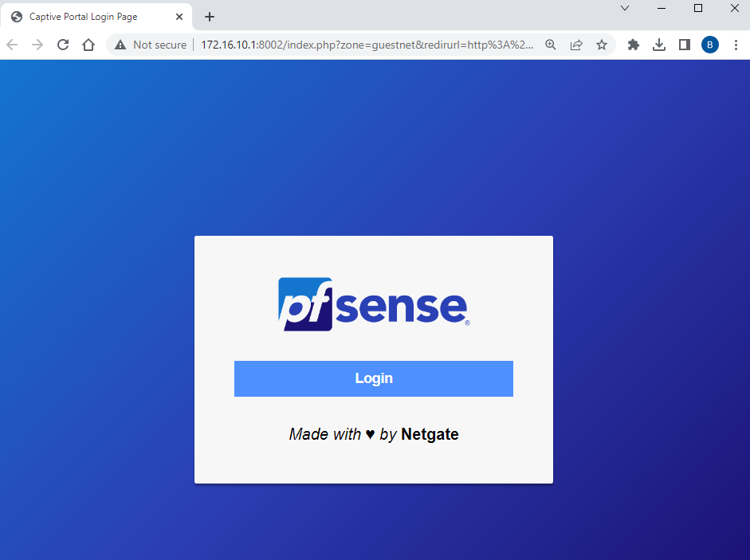Bookmark this page with star icon
750x560 pixels.
click(x=602, y=45)
